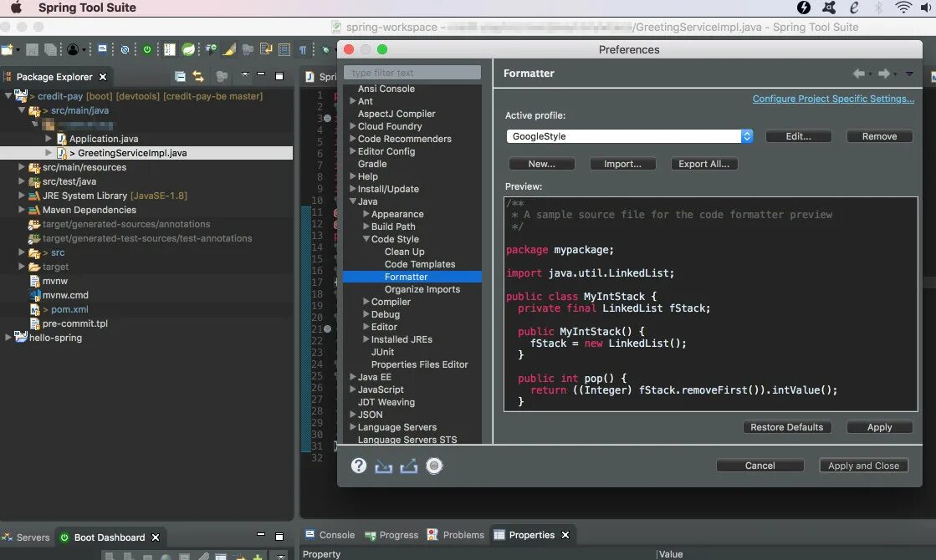Click the Save icon in main toolbar
The height and width of the screenshot is (560, 936).
[33, 49]
